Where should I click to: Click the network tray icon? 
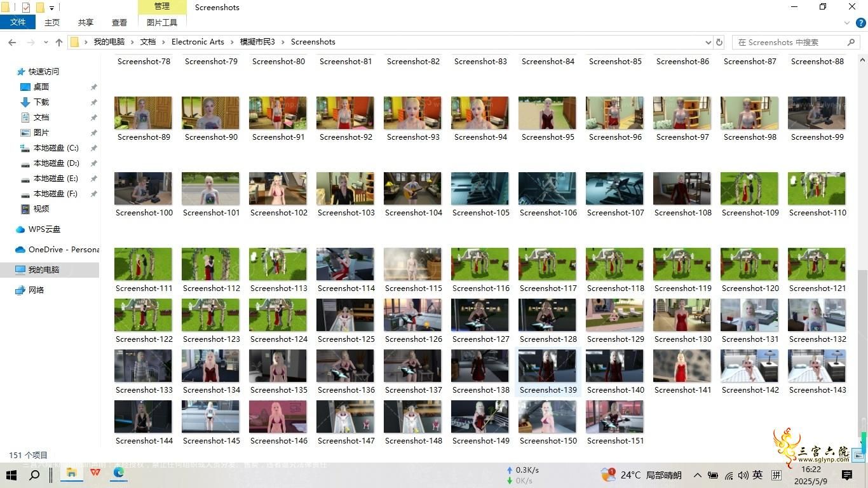tap(728, 475)
